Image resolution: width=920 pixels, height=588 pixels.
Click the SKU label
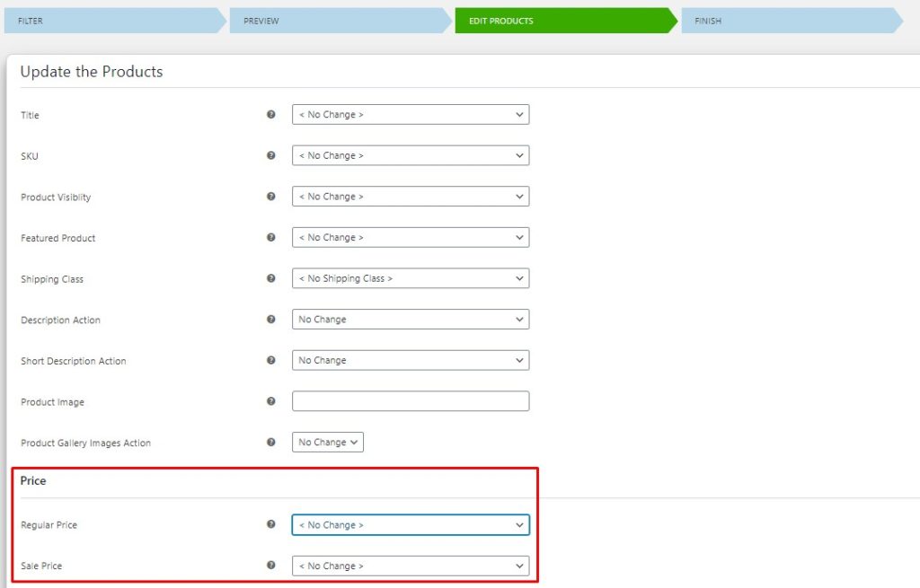click(30, 156)
